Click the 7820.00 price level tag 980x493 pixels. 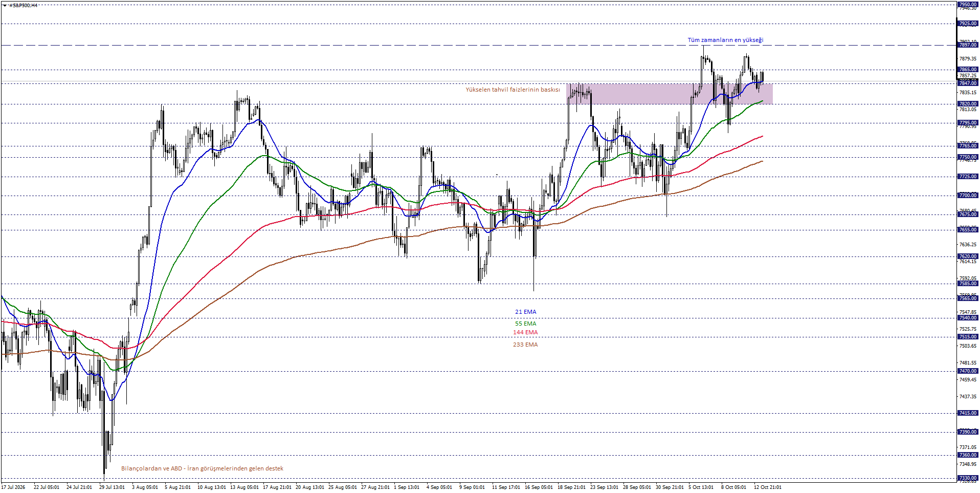pos(968,104)
